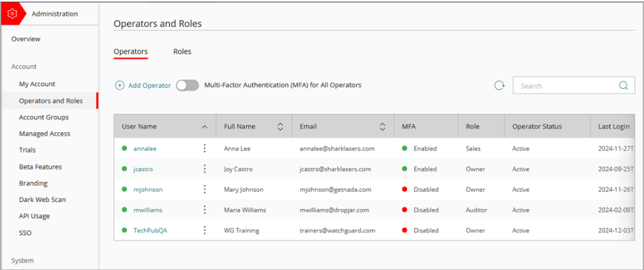Go to Dark Web Scan page
The height and width of the screenshot is (270, 644).
click(42, 199)
